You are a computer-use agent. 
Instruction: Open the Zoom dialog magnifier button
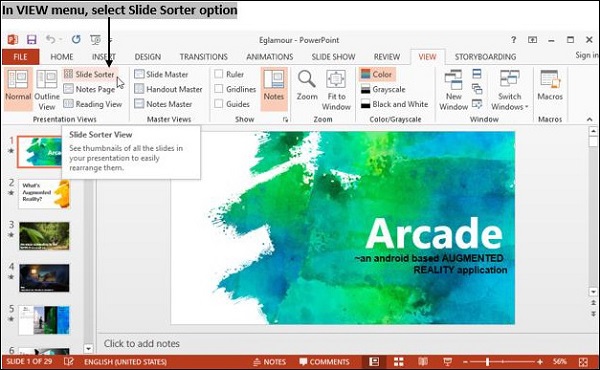307,86
